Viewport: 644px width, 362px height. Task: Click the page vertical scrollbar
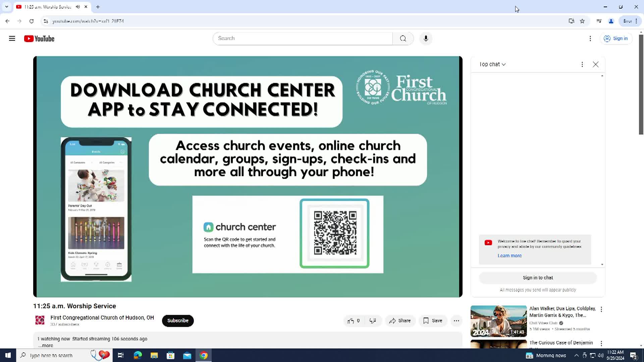[x=641, y=84]
